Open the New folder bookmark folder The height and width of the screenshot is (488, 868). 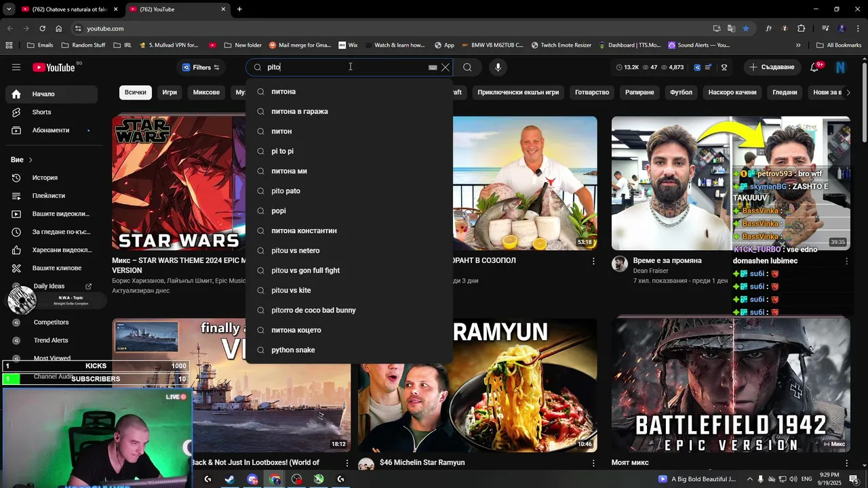[242, 45]
